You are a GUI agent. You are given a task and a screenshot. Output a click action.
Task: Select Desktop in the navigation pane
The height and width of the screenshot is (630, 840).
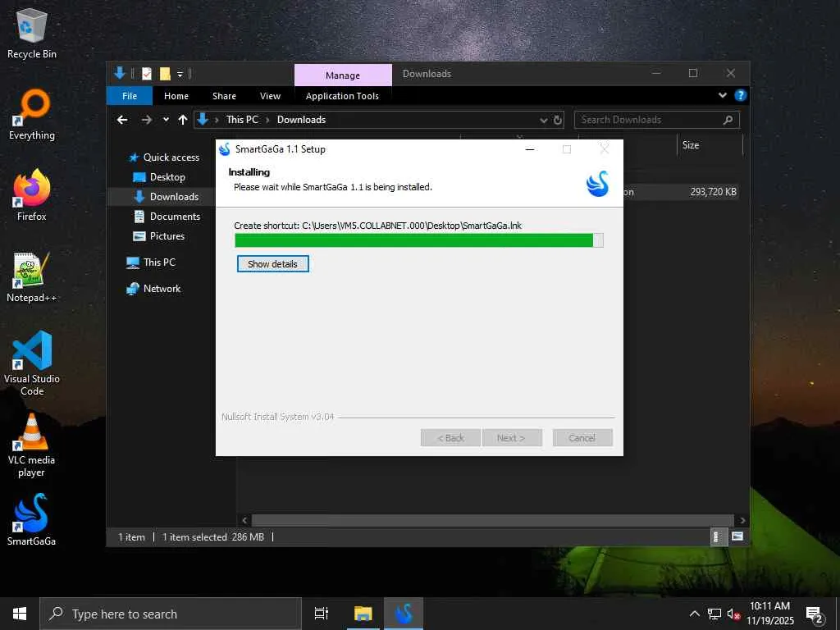(159, 177)
